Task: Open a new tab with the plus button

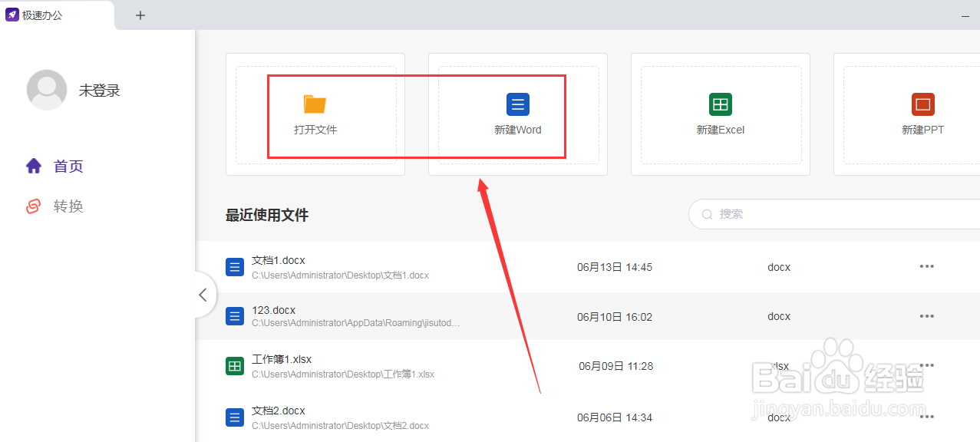Action: pyautogui.click(x=140, y=15)
